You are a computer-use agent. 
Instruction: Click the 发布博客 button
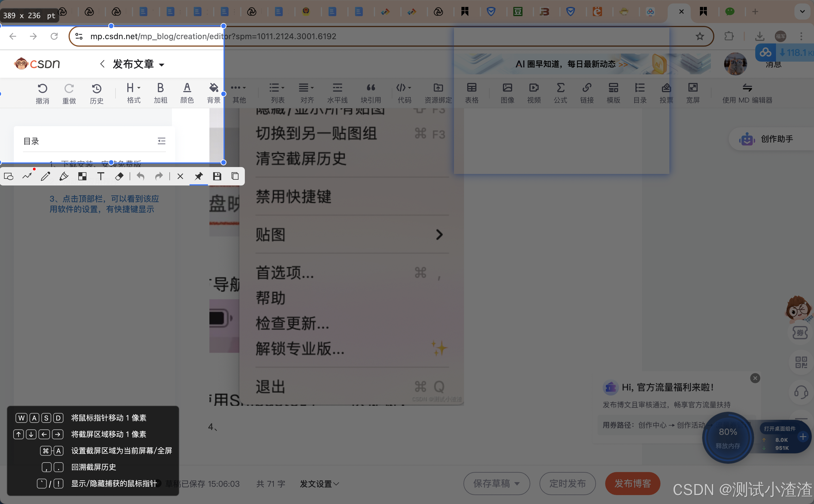pyautogui.click(x=632, y=483)
